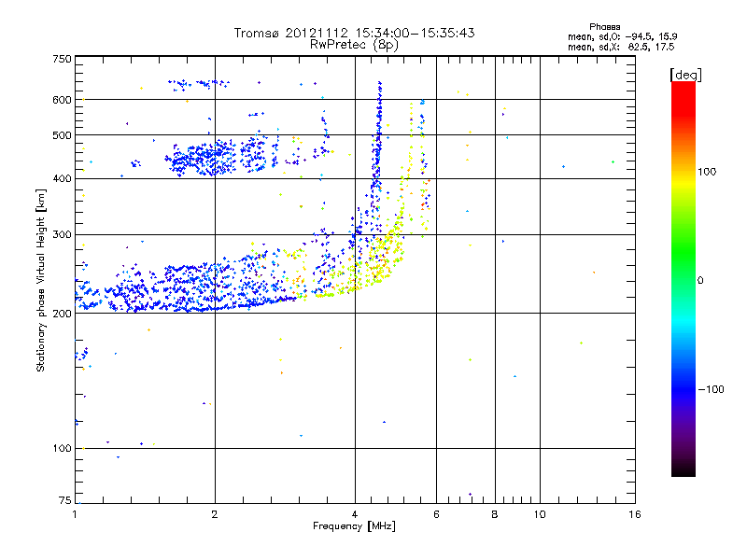Click the x-axis tick label '16'
Screen dimensions: 747x560
(635, 514)
